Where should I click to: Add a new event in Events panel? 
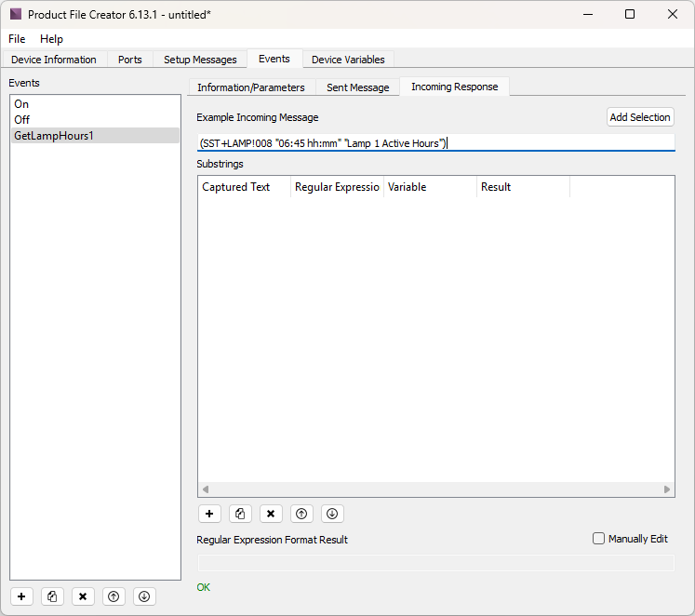coord(22,596)
